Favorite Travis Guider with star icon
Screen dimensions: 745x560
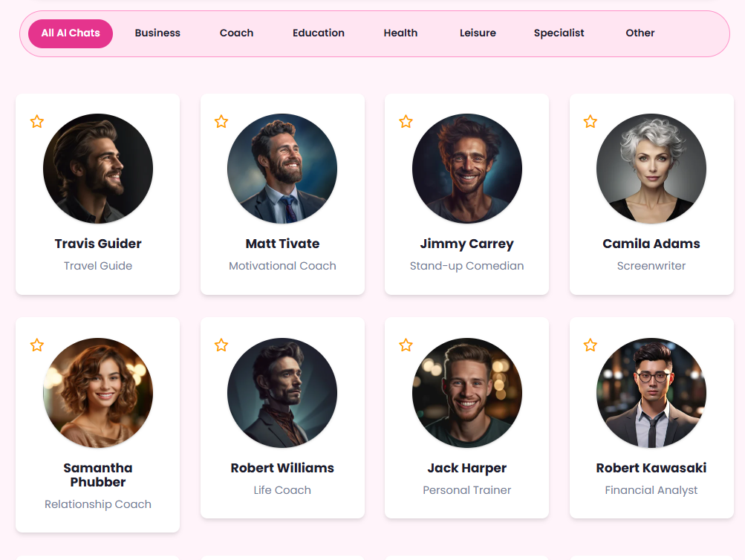[x=37, y=122]
